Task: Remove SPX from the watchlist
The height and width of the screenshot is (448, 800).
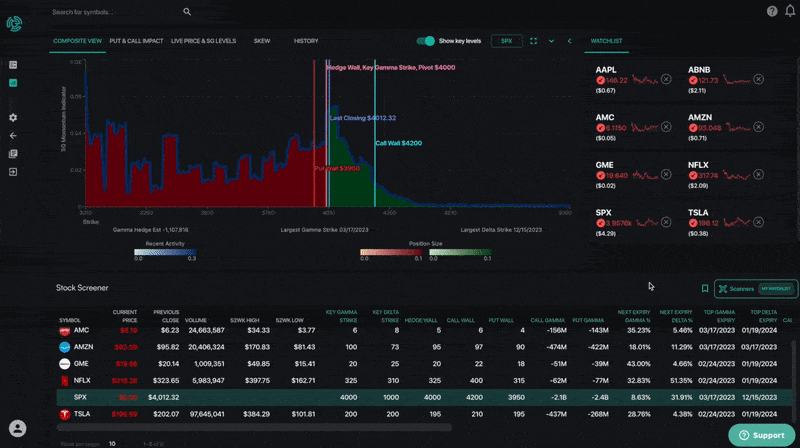Action: pos(666,222)
